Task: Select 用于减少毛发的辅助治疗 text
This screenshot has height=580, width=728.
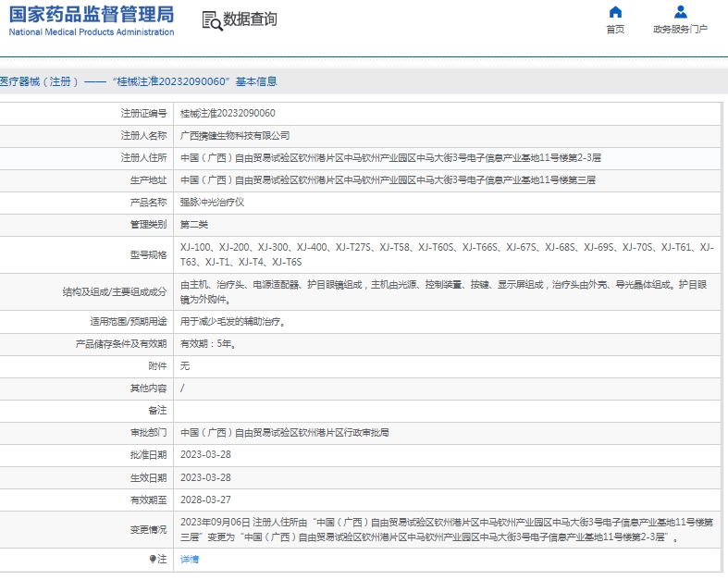Action: coord(232,322)
